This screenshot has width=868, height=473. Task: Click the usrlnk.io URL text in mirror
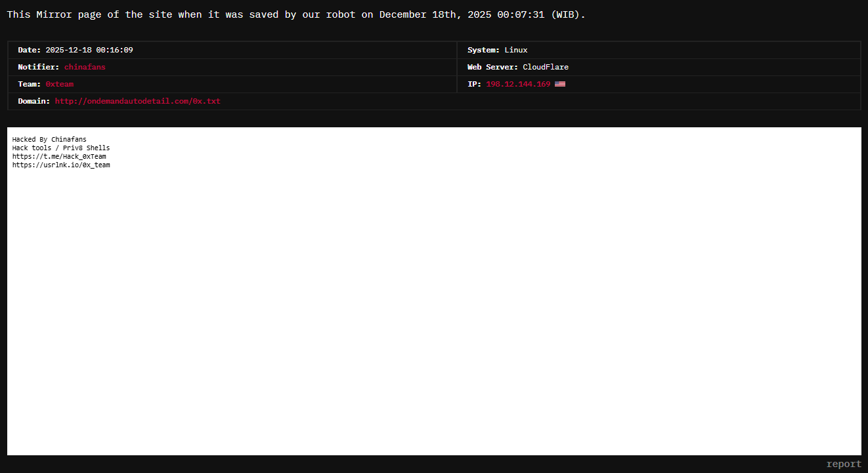tap(61, 165)
